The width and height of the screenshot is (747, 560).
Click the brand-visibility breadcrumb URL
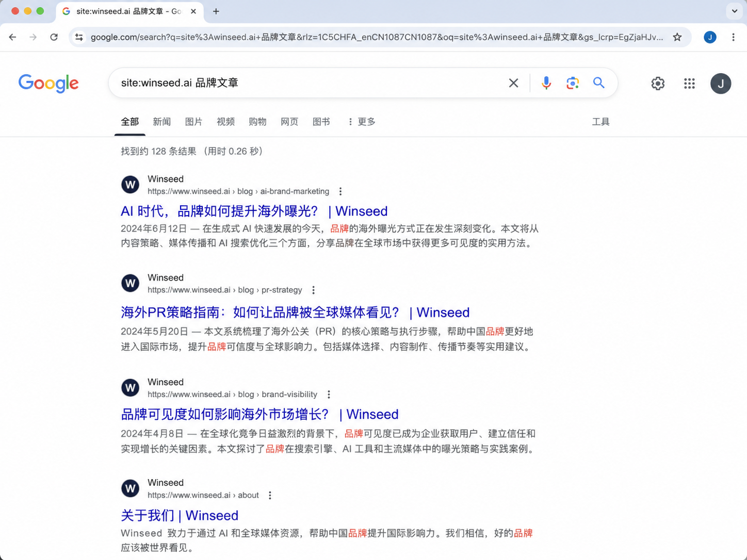click(x=233, y=394)
